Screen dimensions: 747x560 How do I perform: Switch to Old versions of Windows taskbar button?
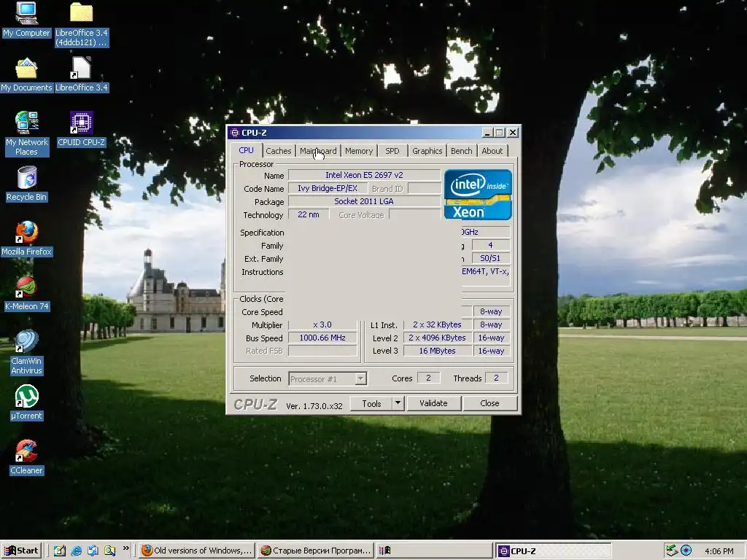197,551
